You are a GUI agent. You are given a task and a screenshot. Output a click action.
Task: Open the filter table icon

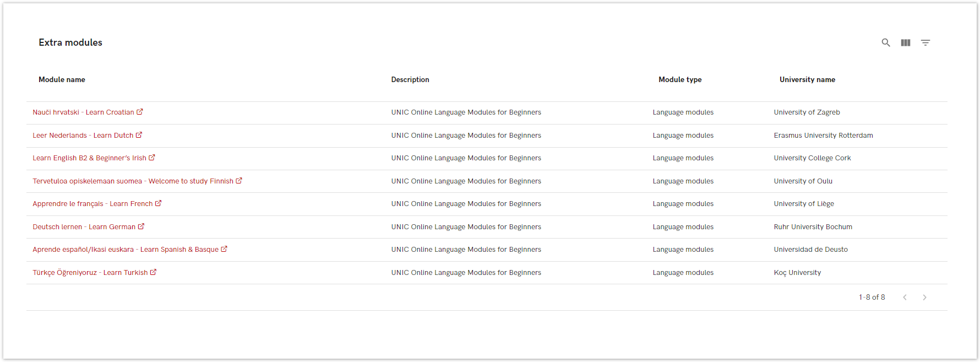[925, 42]
